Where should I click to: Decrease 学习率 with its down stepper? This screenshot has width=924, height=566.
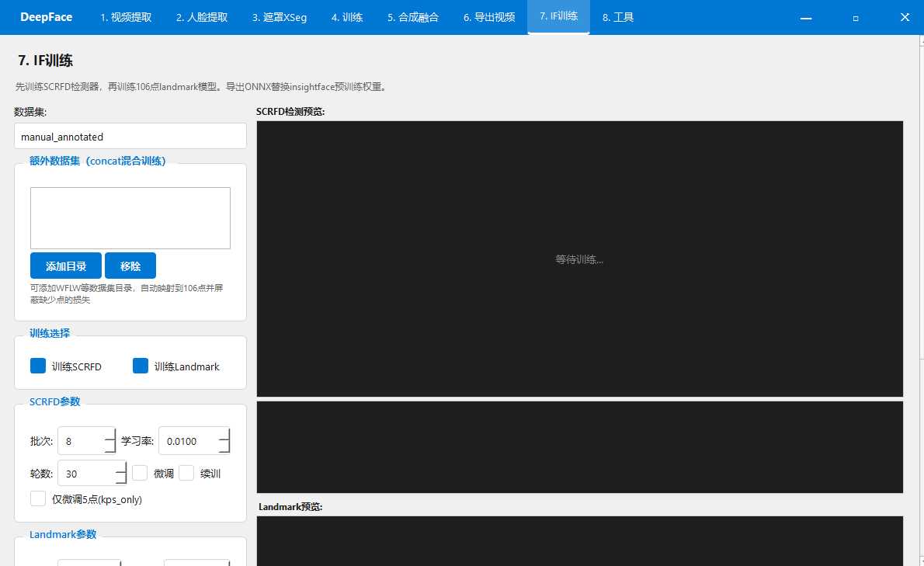click(x=224, y=447)
